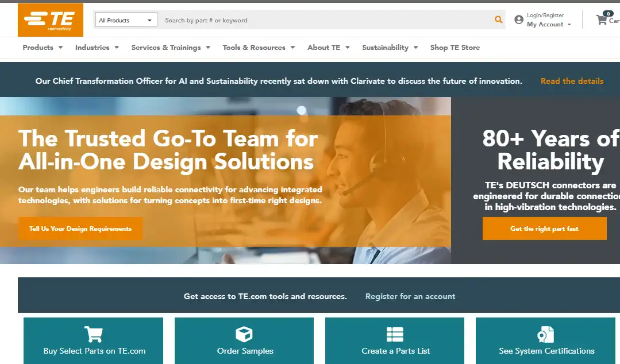Open the Industries menu
Image resolution: width=620 pixels, height=364 pixels.
[92, 48]
